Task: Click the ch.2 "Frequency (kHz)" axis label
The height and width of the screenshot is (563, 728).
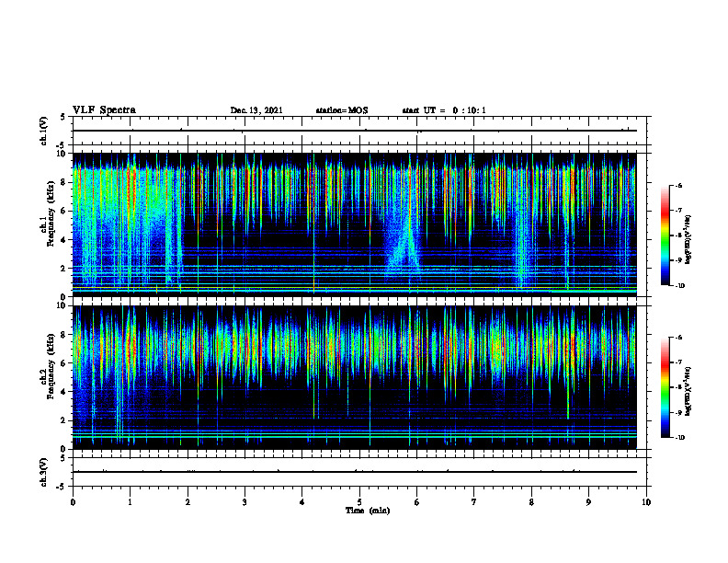Action: click(x=51, y=365)
